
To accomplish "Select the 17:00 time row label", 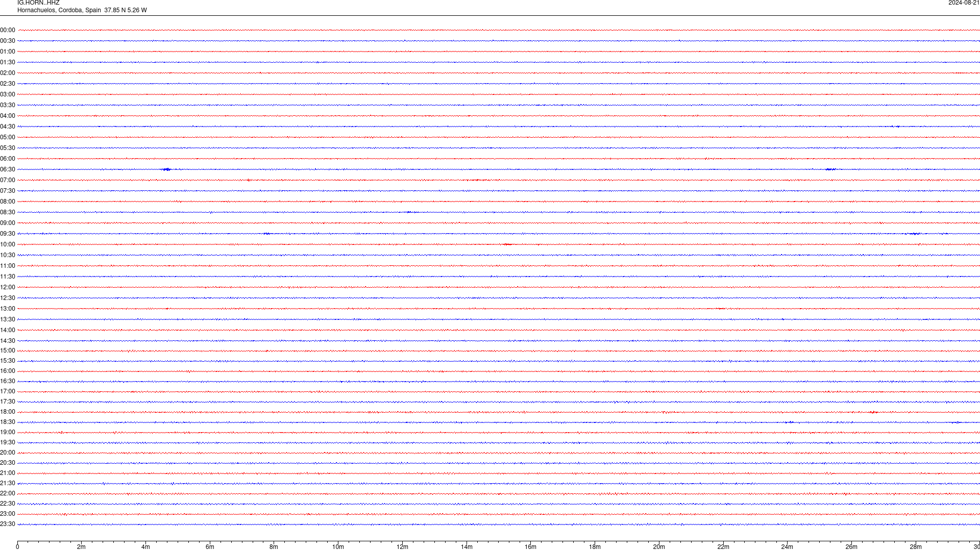I will tap(8, 391).
